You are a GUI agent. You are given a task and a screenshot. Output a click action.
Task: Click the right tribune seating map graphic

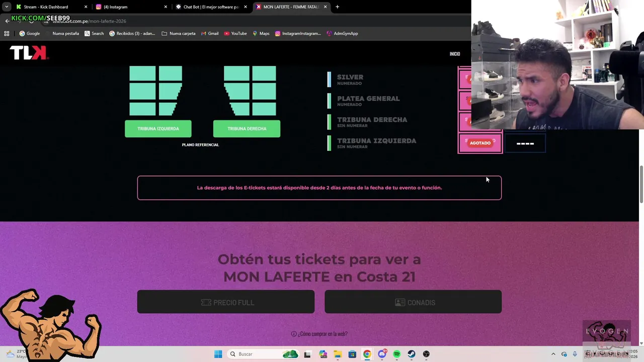tap(250, 90)
